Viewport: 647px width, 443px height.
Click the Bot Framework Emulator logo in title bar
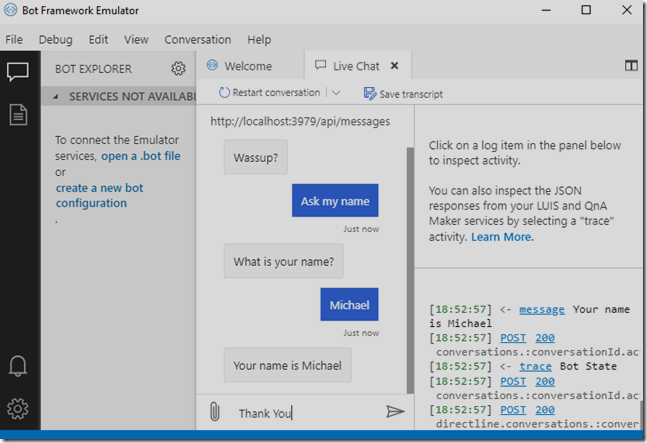click(10, 10)
